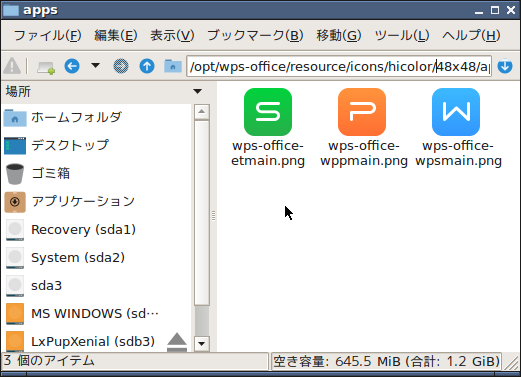Select Recovery (sda1) drive
This screenshot has height=377, width=521.
coord(97,229)
